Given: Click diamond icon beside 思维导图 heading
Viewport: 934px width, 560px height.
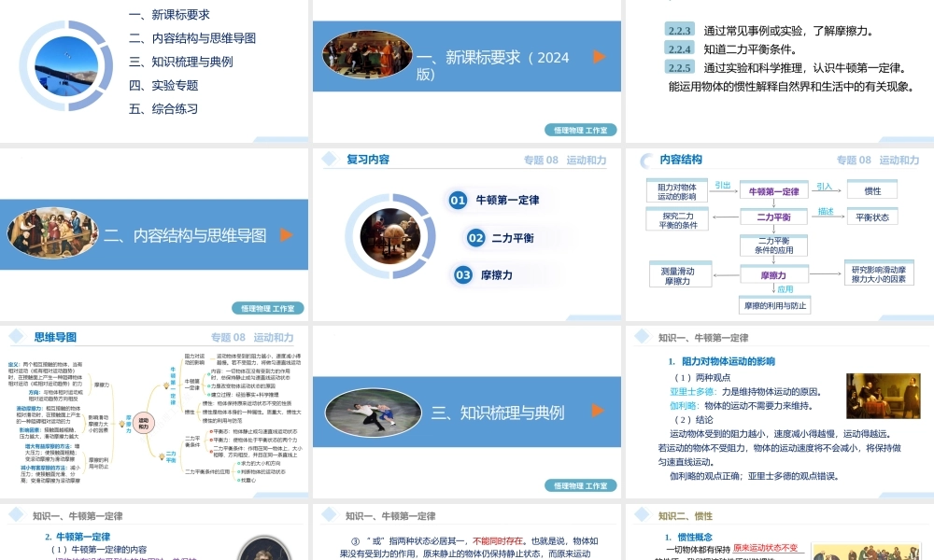Looking at the screenshot, I should (17, 337).
